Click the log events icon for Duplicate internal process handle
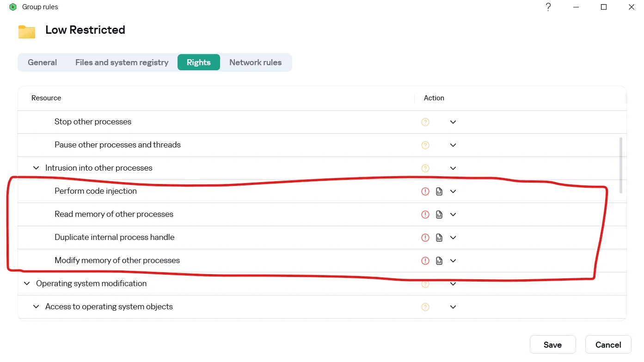The width and height of the screenshot is (644, 362). [439, 238]
